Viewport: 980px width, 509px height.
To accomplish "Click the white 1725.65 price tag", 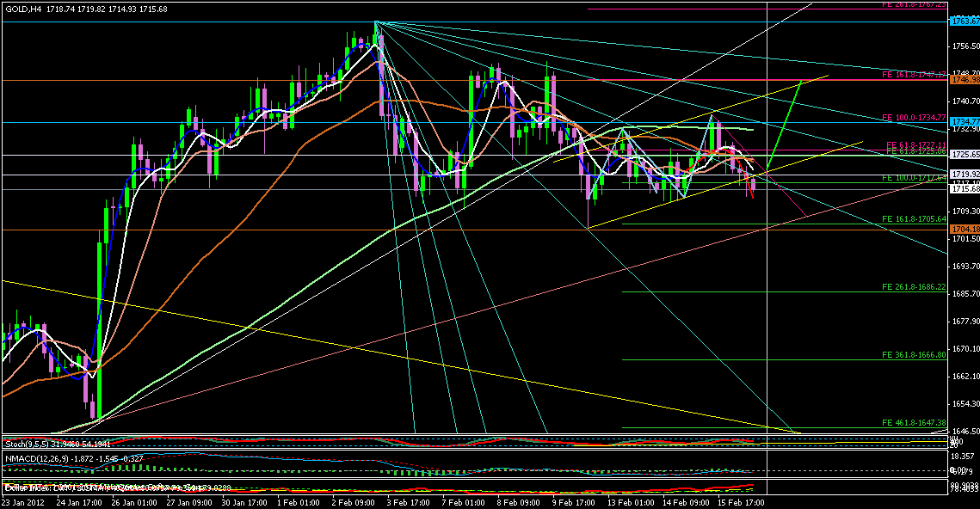I will [964, 155].
